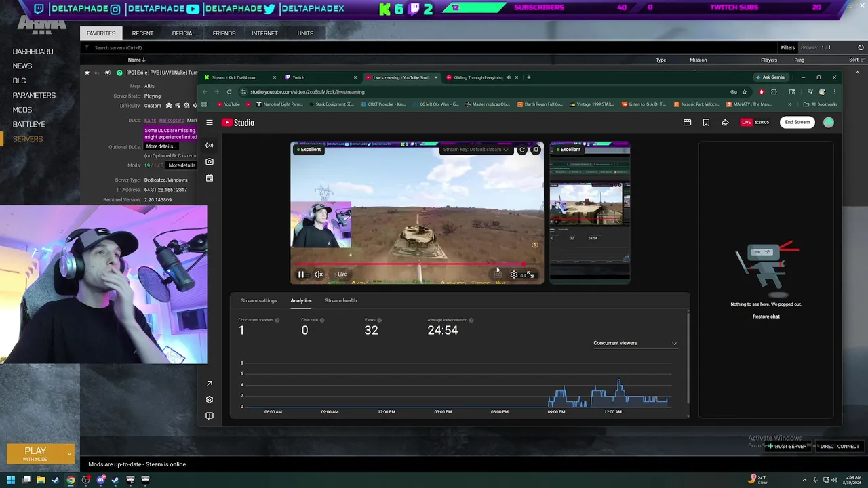The width and height of the screenshot is (868, 488).
Task: Open the Arma Sort dropdown
Action: [x=856, y=60]
